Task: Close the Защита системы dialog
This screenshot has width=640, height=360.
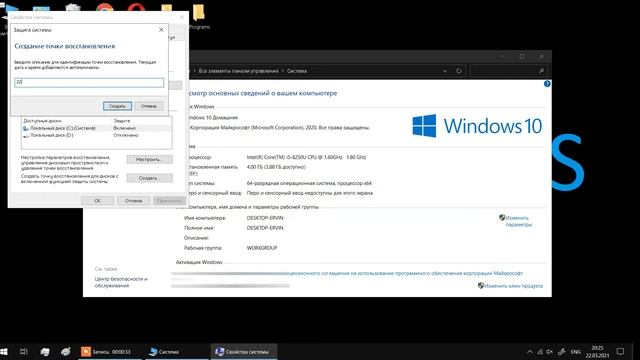Action: pos(161,30)
